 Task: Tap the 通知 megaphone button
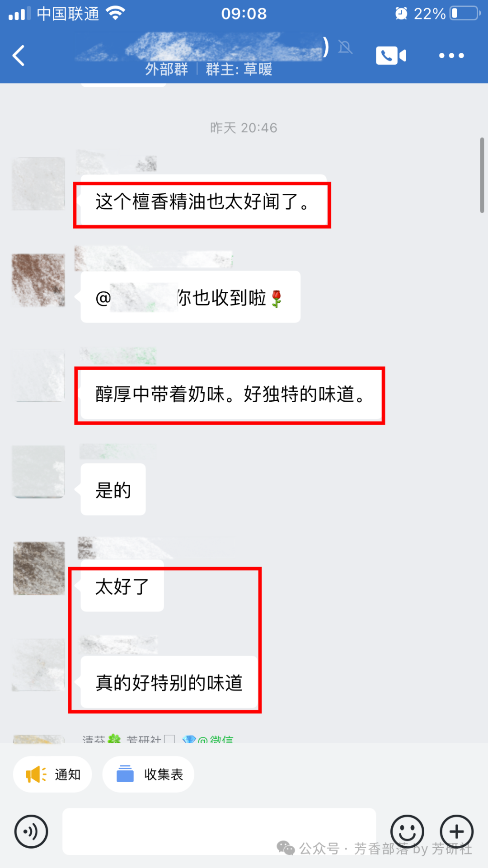pos(52,774)
